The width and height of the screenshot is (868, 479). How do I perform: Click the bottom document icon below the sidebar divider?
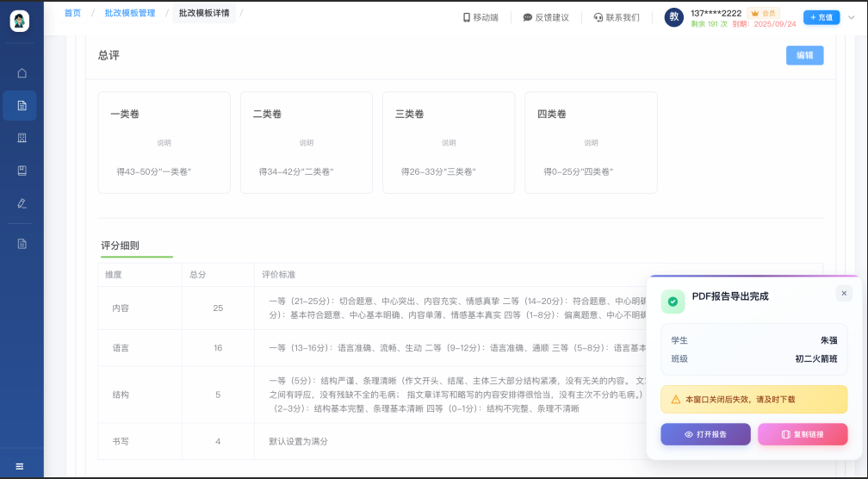[22, 244]
